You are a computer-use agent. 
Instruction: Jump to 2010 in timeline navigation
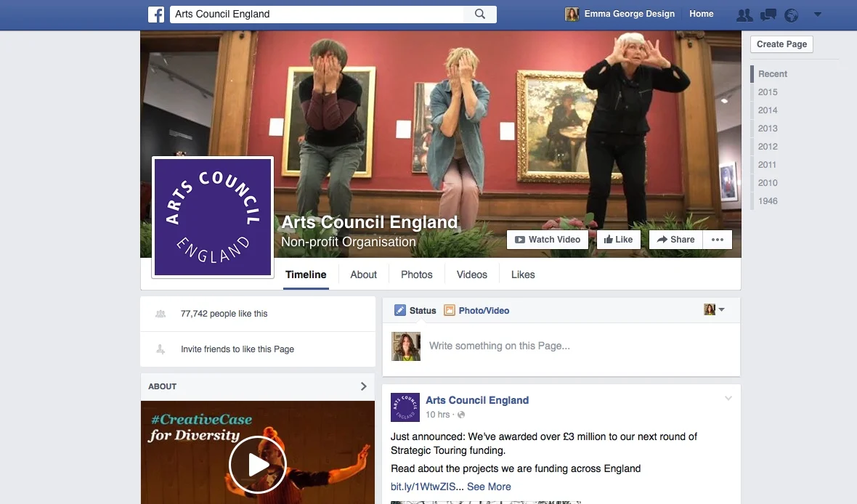(768, 182)
